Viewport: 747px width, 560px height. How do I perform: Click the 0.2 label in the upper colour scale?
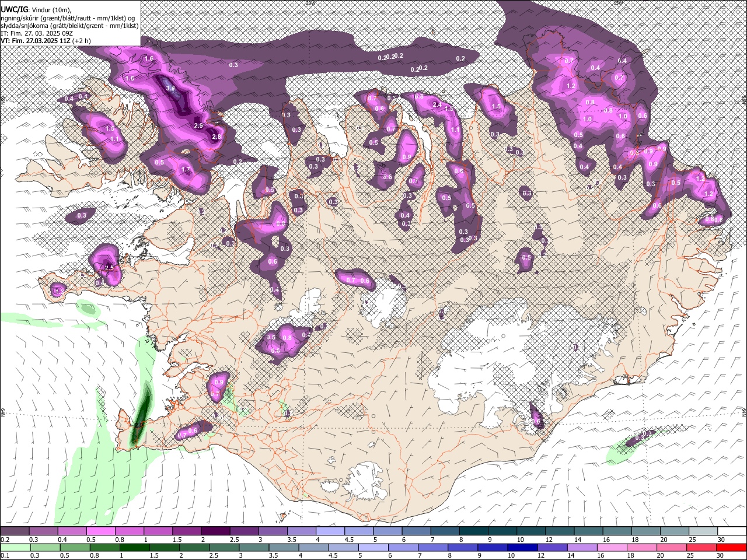(x=5, y=540)
